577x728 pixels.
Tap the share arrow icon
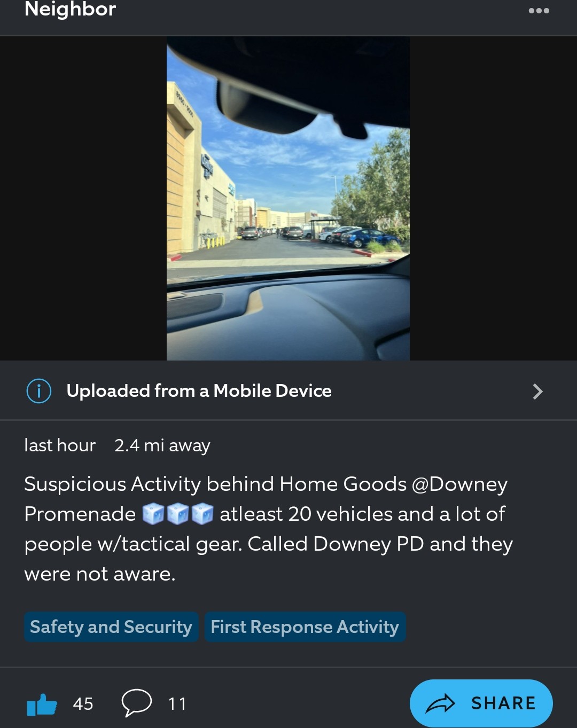tap(440, 704)
